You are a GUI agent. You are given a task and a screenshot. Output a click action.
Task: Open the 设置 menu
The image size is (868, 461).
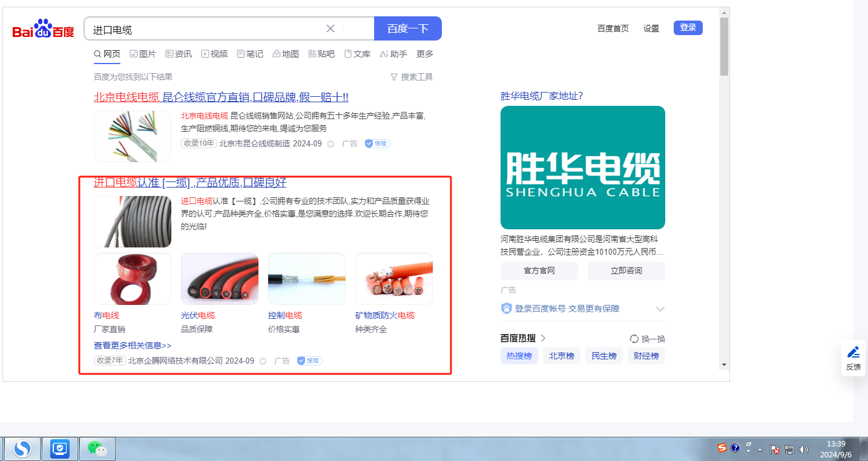coord(651,28)
